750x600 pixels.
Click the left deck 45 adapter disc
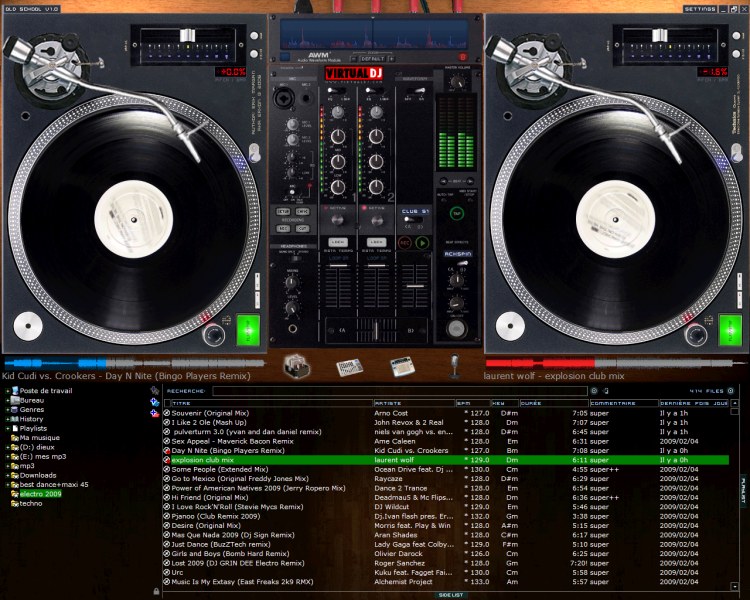tap(28, 326)
